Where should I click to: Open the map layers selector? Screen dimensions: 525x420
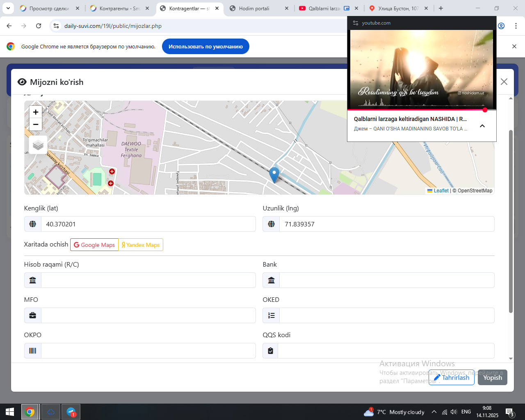point(38,145)
